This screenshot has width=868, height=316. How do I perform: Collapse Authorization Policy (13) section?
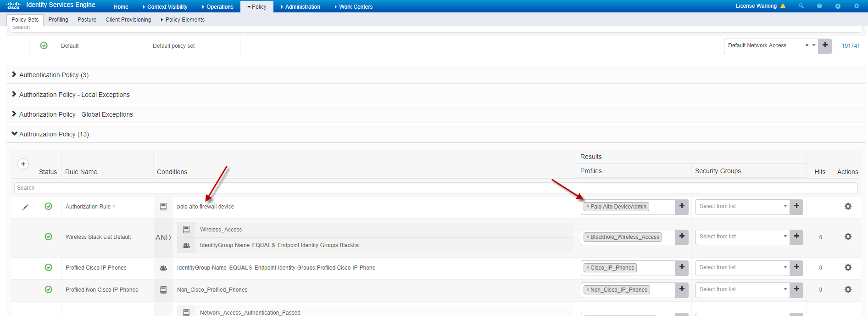14,134
